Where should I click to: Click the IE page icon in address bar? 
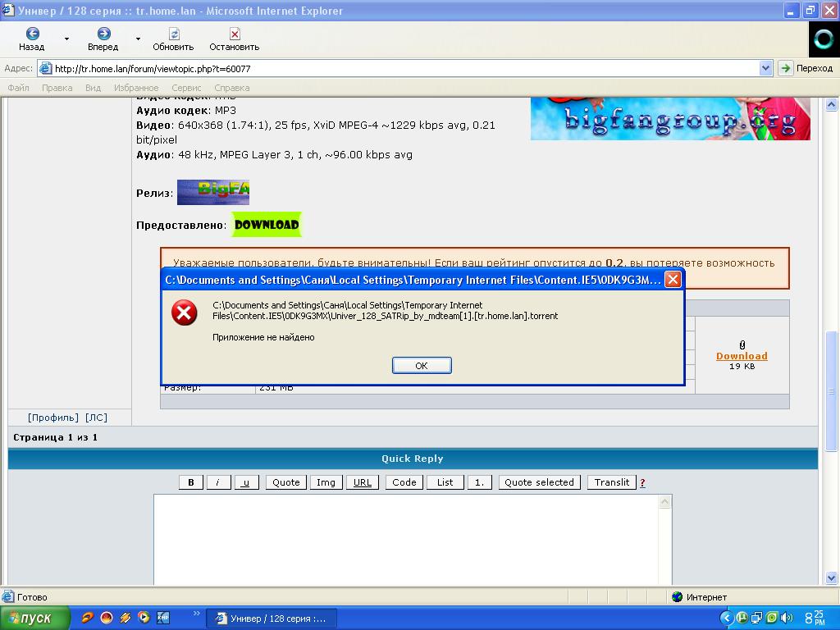point(46,68)
